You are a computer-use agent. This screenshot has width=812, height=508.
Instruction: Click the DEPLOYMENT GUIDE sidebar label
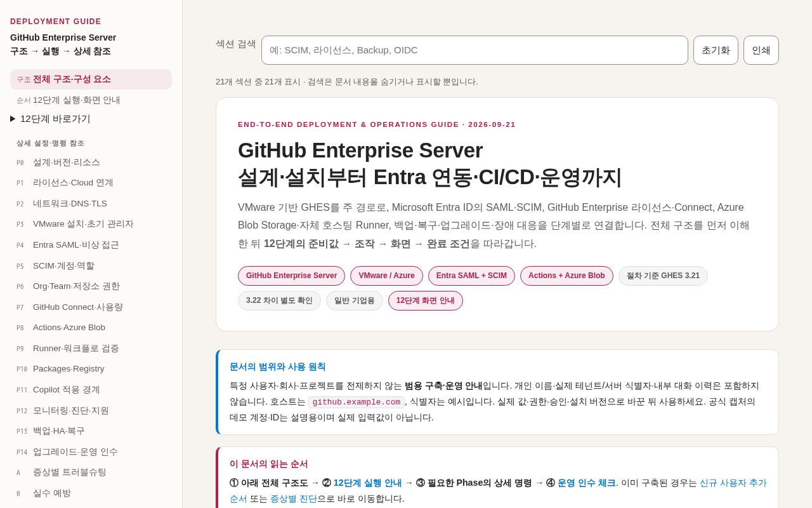(x=56, y=22)
